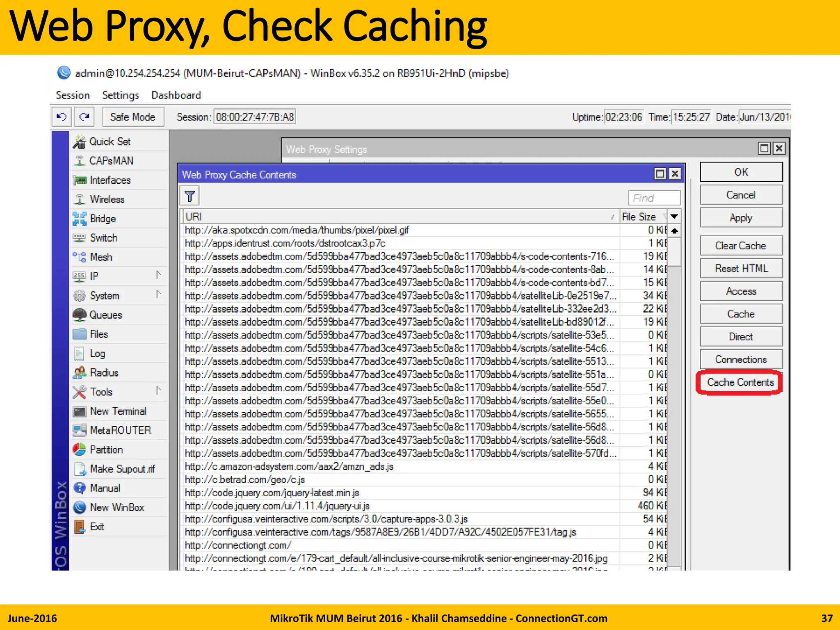Expand the Tools submenu arrow

[x=159, y=391]
